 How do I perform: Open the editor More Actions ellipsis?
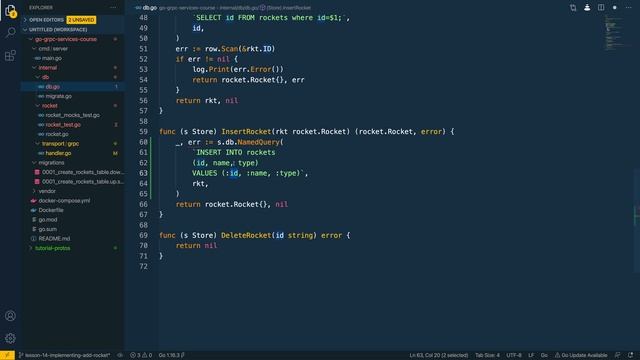629,8
